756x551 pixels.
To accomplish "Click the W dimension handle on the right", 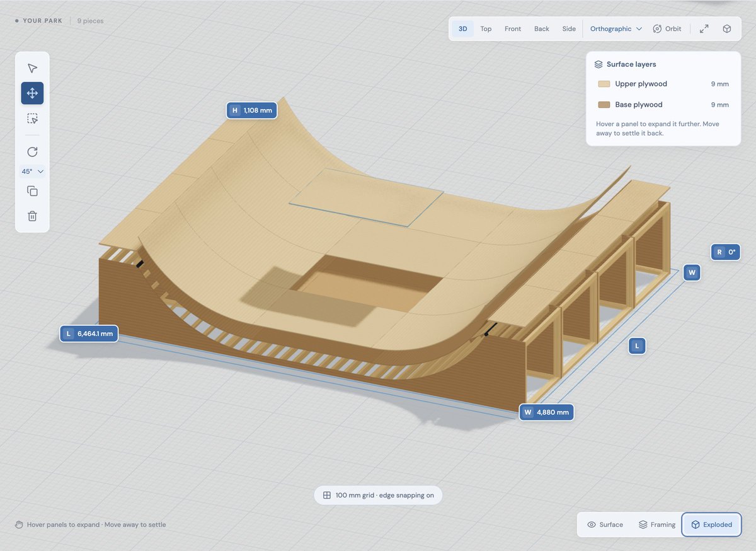I will tap(692, 273).
